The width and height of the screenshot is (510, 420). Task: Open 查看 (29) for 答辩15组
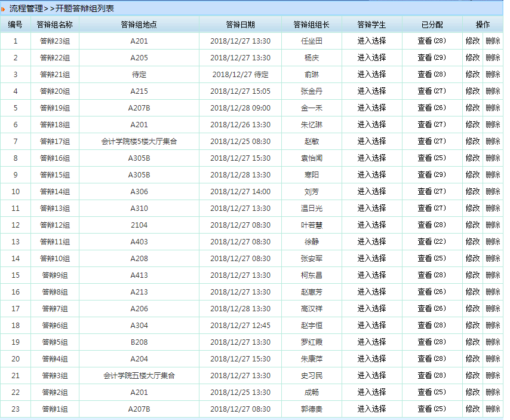coord(431,175)
